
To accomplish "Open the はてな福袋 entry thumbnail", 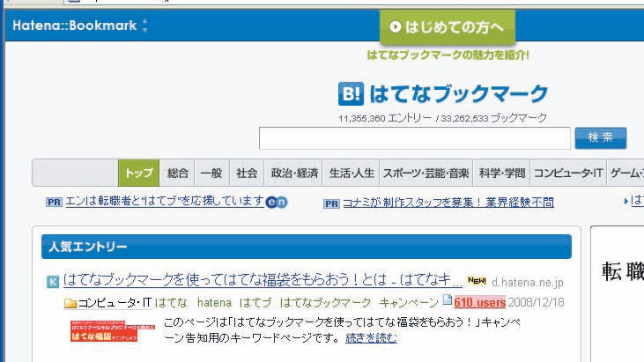I will pyautogui.click(x=112, y=331).
